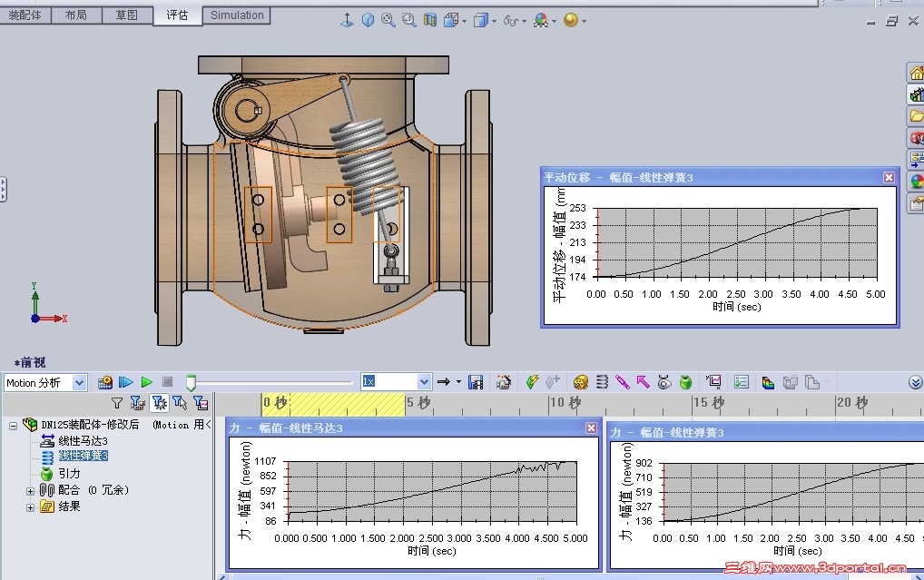Click the View Orientation cube icon

[x=451, y=20]
